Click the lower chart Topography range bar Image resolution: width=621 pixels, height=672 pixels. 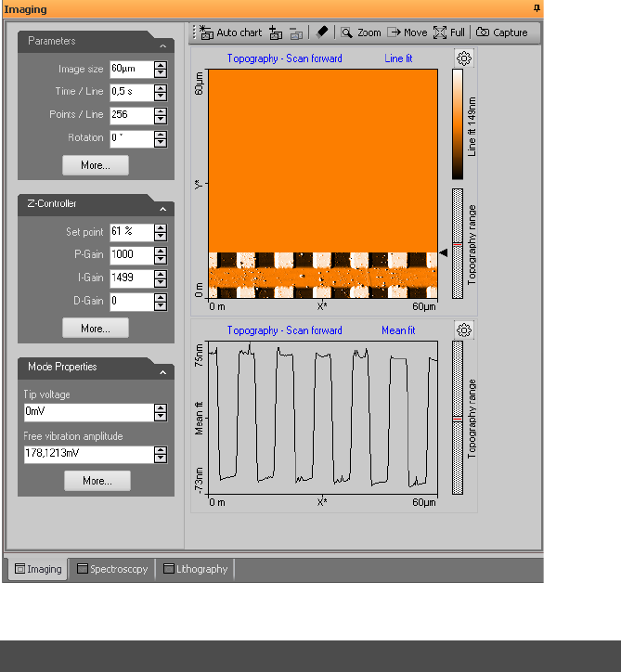pyautogui.click(x=458, y=418)
